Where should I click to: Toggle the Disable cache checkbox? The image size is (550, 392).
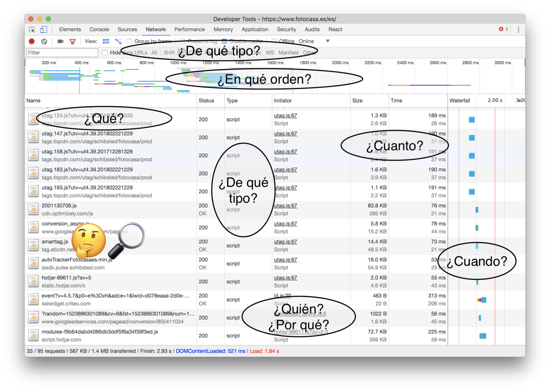coord(224,41)
